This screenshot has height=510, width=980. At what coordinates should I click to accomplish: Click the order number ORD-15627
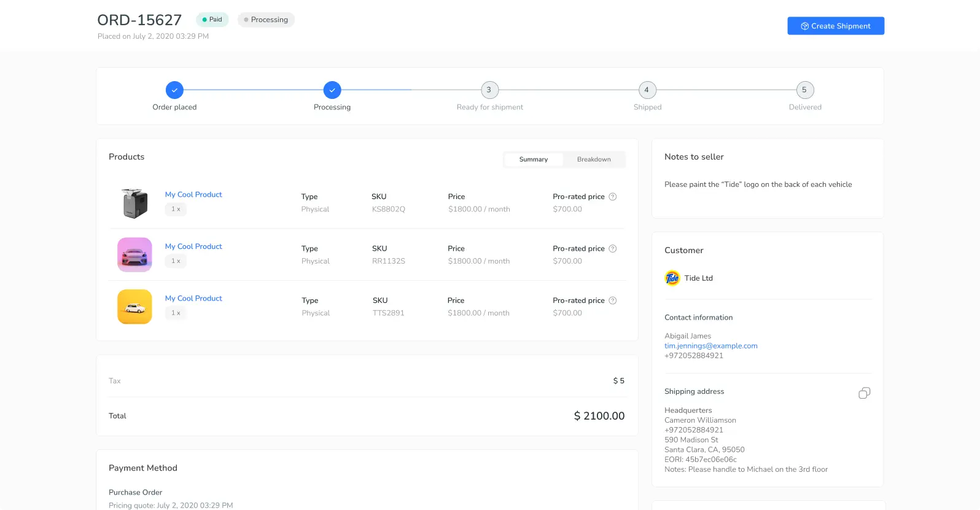click(139, 20)
